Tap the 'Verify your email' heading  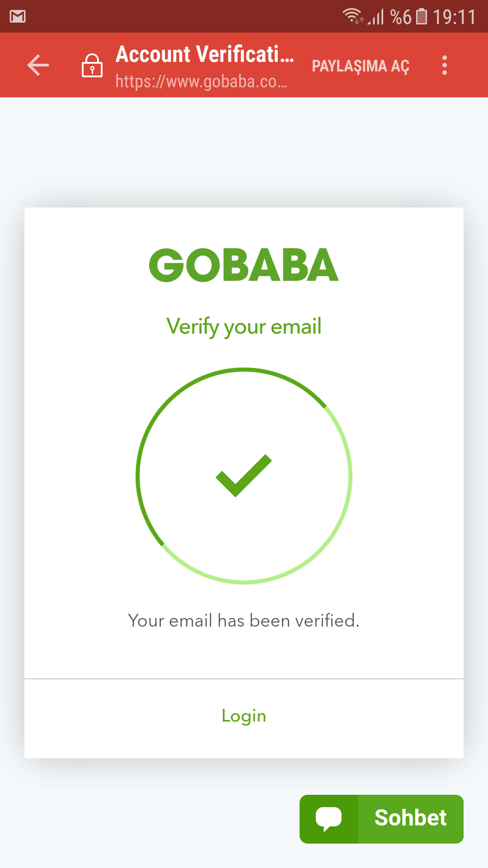(244, 326)
